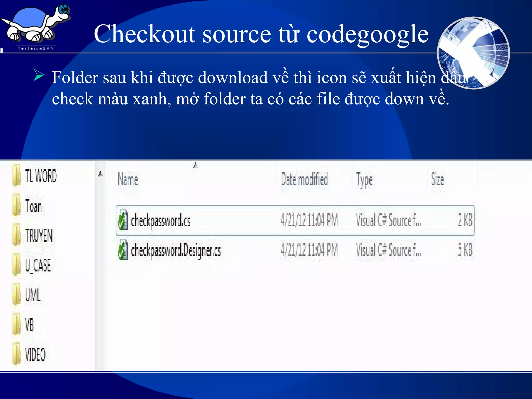Click the green bullet arrow marker
Screen dimensions: 532x399
(x=39, y=76)
